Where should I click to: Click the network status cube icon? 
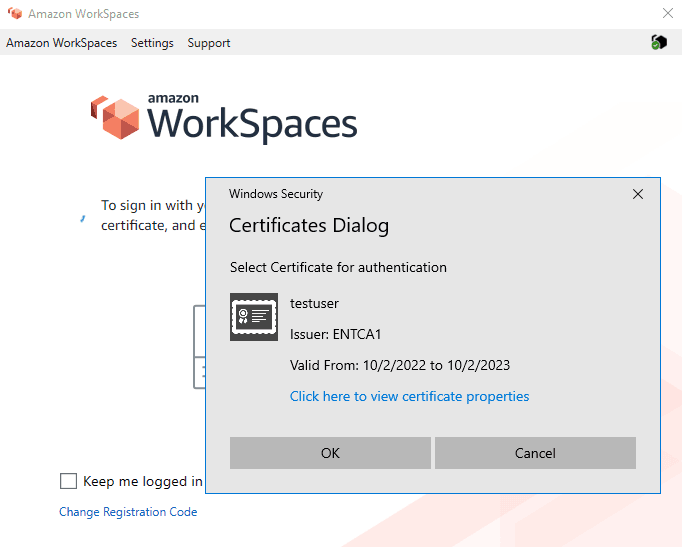tap(659, 42)
